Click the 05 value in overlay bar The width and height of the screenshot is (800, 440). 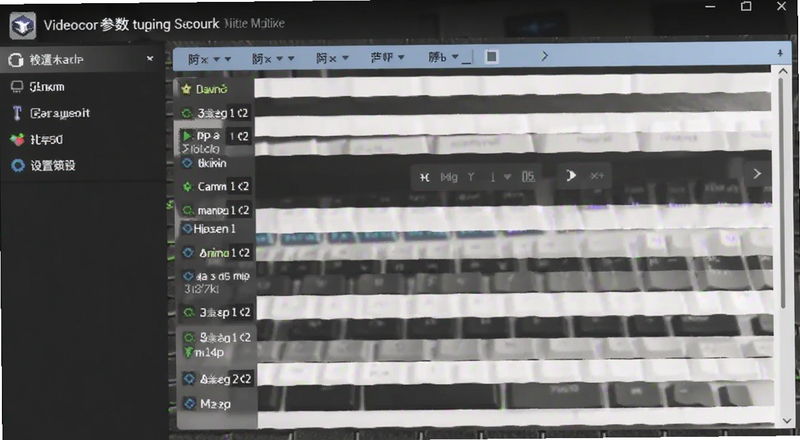coord(528,177)
